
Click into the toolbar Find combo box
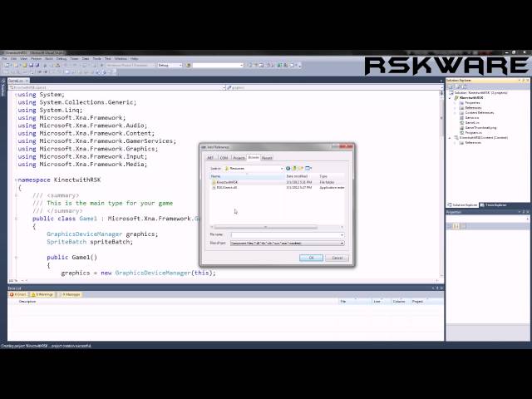pyautogui.click(x=218, y=65)
